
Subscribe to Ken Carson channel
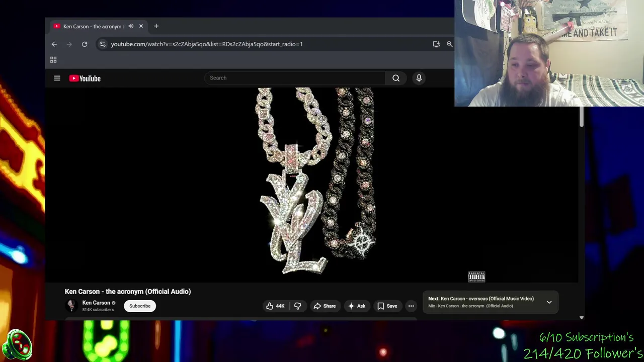[x=140, y=306]
